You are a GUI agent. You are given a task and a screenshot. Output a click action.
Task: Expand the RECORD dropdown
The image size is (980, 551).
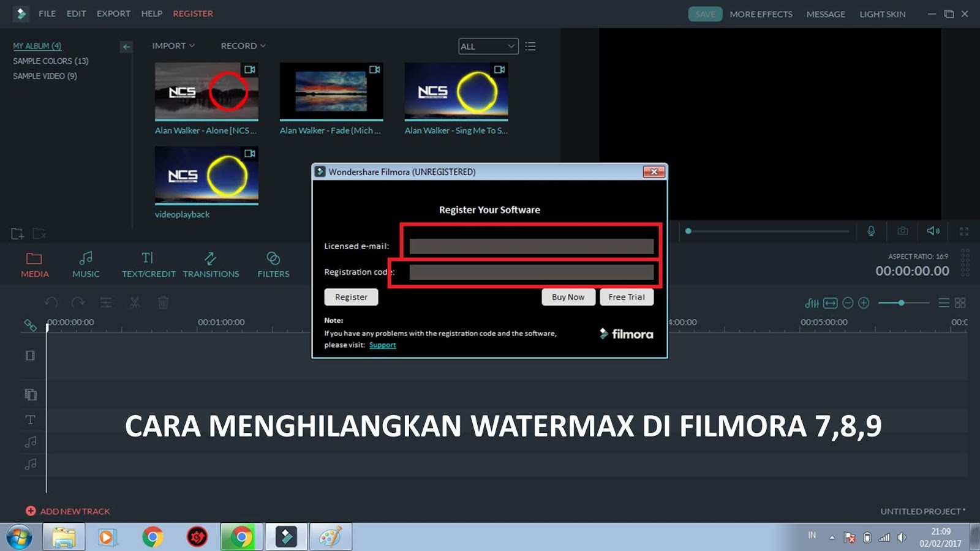tap(243, 46)
